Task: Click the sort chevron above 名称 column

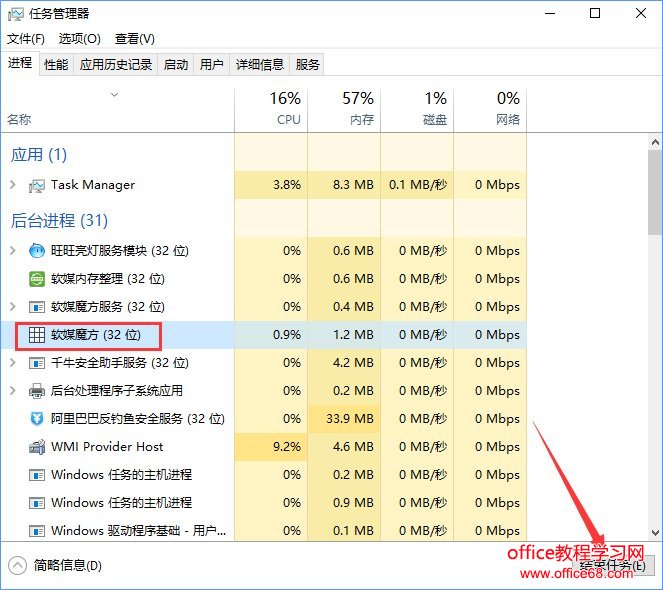Action: pyautogui.click(x=114, y=95)
